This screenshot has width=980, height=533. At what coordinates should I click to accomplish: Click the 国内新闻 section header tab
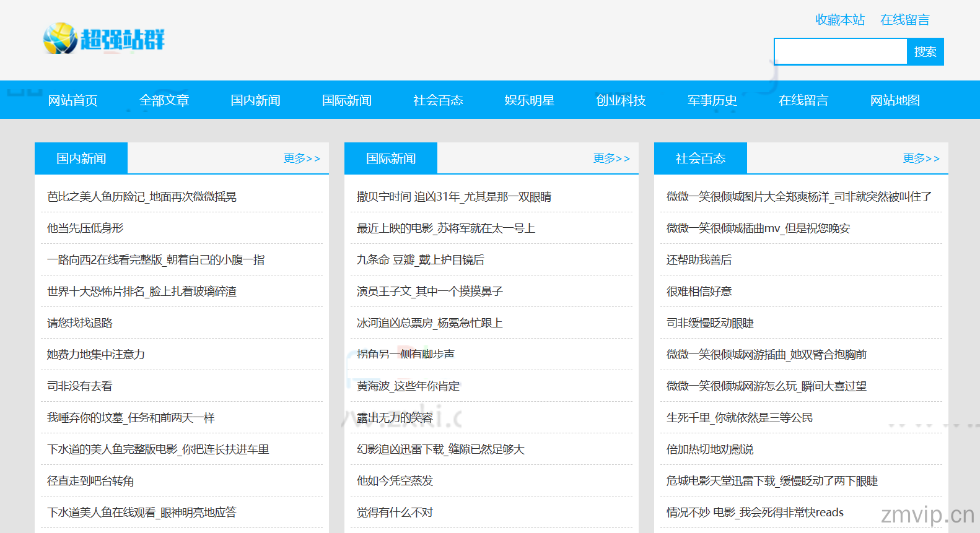point(81,158)
